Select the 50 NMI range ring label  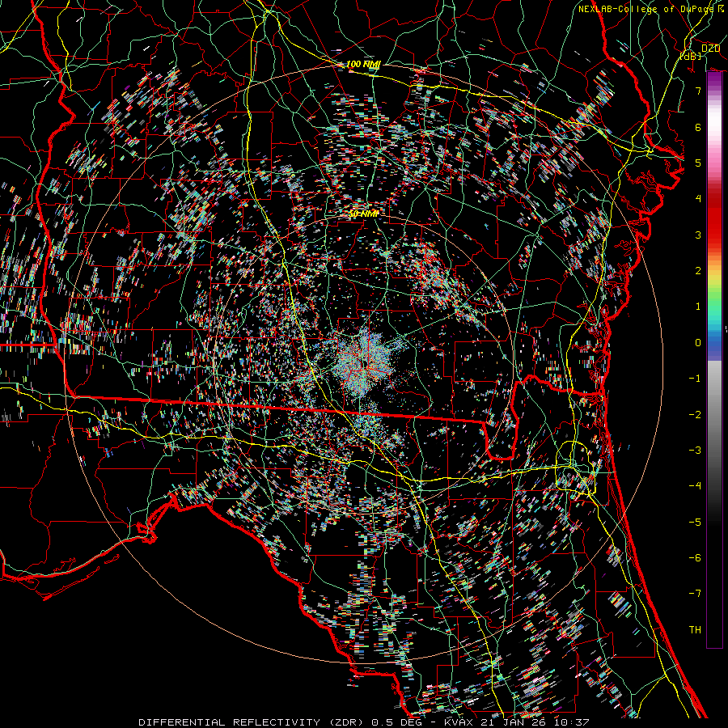coord(363,214)
